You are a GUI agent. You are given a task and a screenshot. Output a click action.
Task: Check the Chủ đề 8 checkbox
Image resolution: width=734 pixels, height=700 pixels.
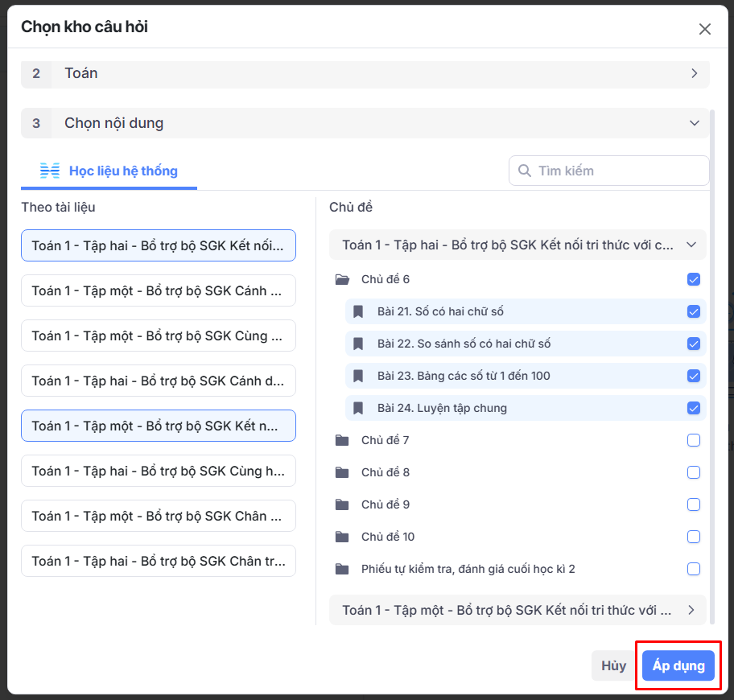(x=694, y=472)
